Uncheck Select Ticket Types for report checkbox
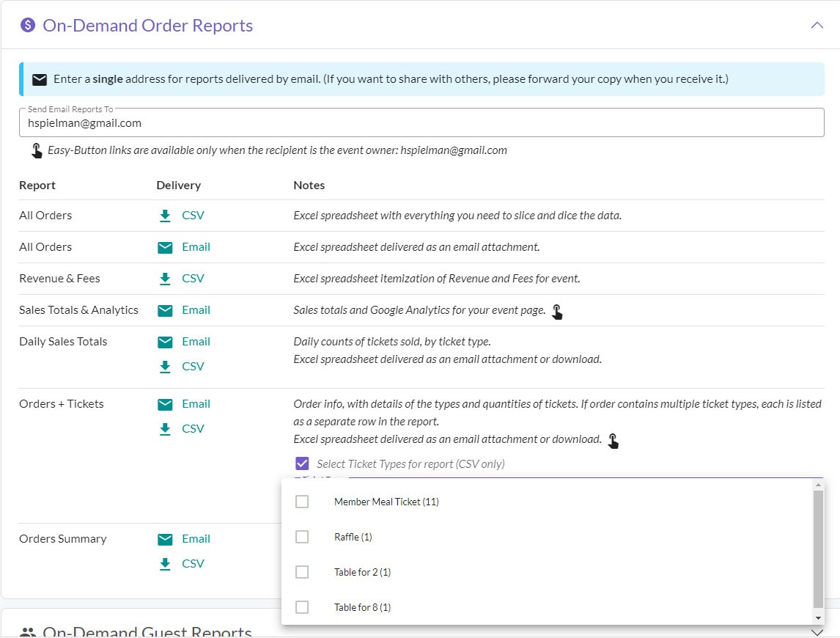840x638 pixels. (x=302, y=463)
